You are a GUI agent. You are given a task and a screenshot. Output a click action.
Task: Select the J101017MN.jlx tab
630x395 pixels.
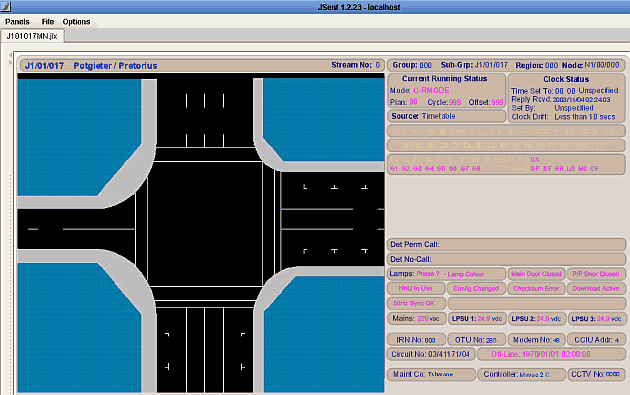(32, 36)
